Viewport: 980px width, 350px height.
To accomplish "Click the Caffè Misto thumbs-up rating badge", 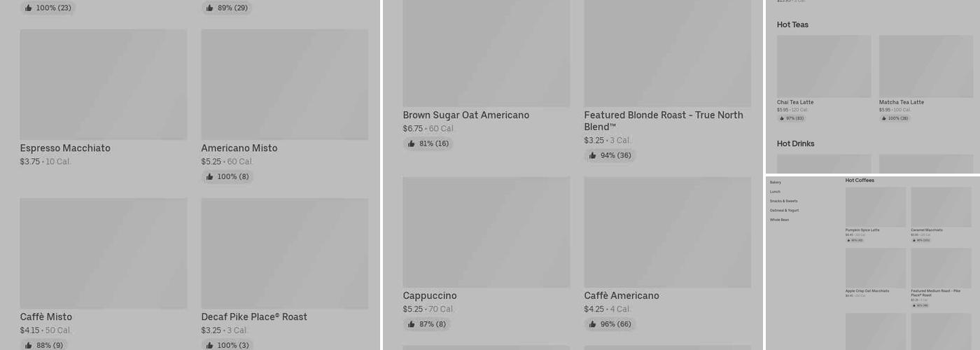I will tap(45, 345).
